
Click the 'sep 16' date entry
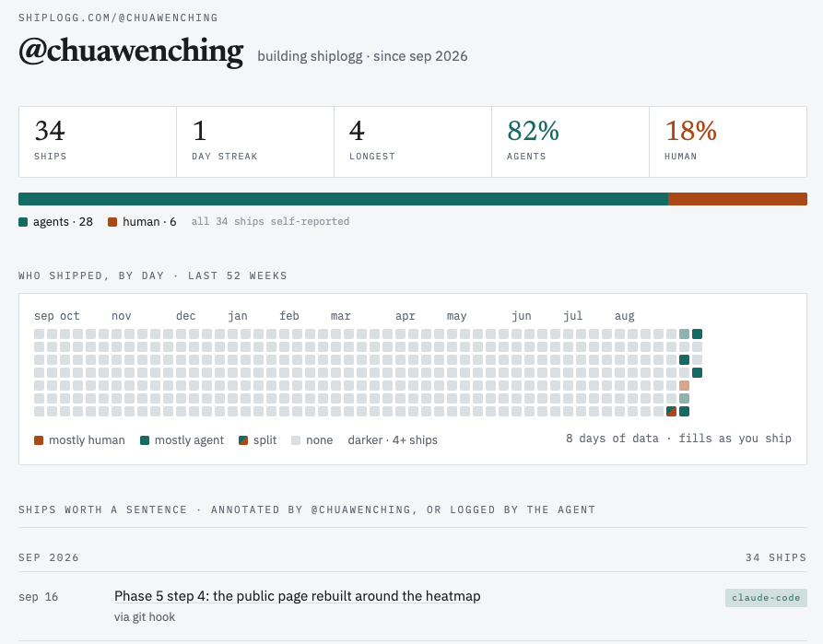point(39,597)
